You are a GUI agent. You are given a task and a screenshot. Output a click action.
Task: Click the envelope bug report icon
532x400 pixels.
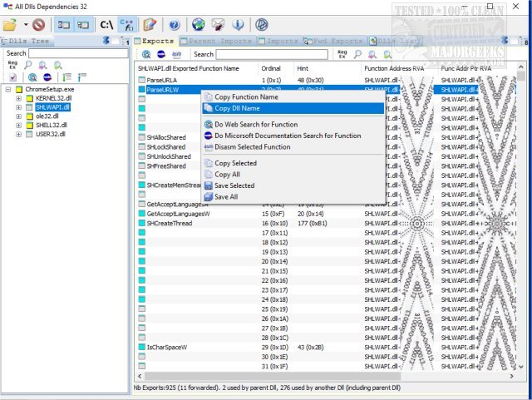pyautogui.click(x=218, y=25)
